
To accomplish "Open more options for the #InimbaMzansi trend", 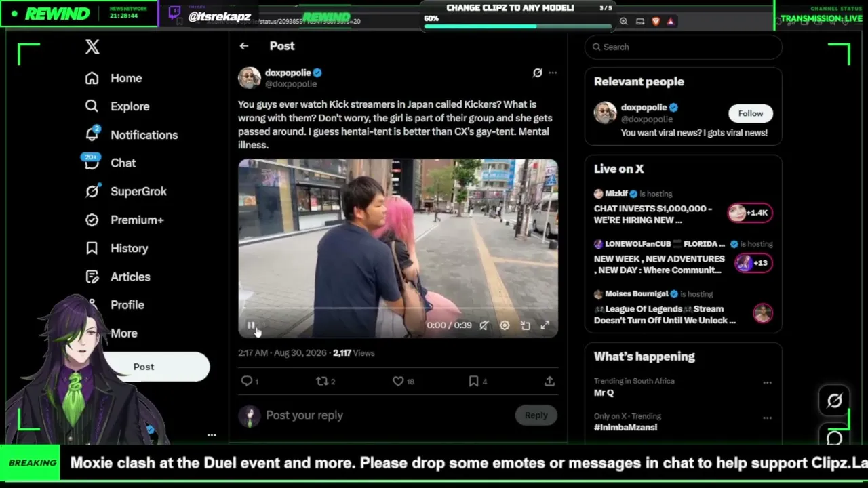I will (x=767, y=418).
